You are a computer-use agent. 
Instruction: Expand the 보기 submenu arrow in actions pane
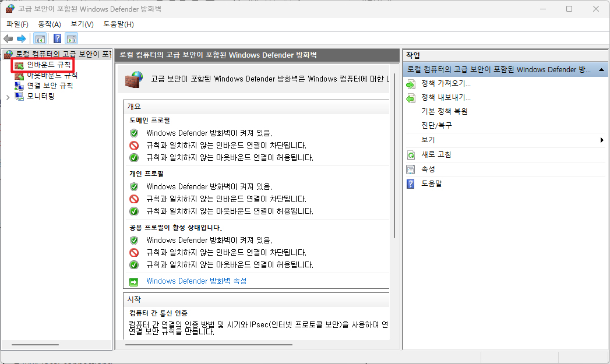(602, 140)
